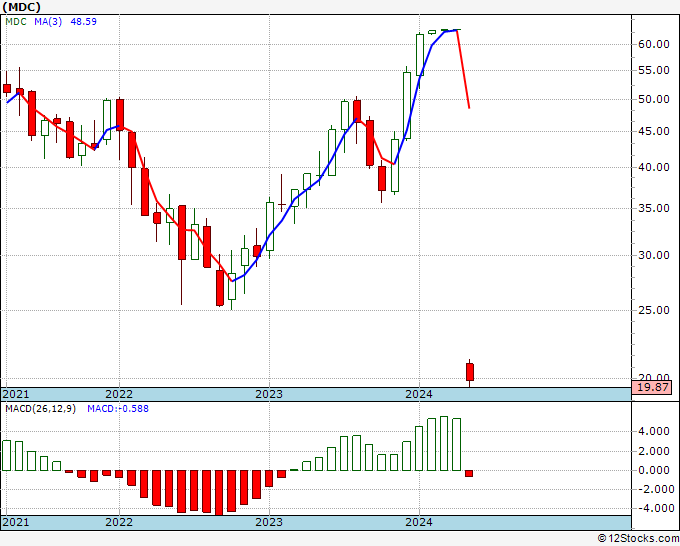The image size is (680, 546).
Task: Click the 55.00 price axis label
Action: coord(654,70)
